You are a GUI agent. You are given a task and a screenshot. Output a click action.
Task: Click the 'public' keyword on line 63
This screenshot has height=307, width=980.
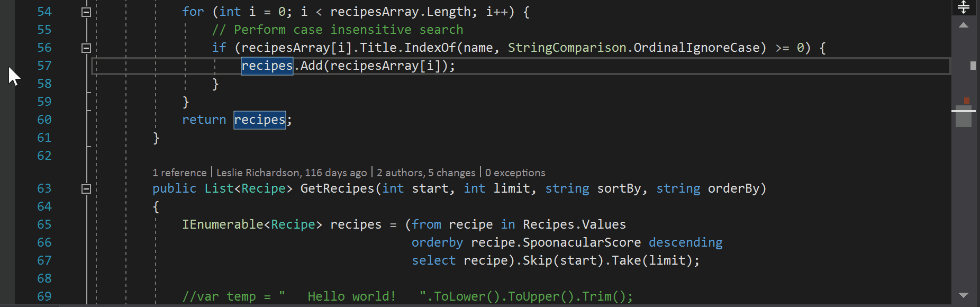point(175,188)
